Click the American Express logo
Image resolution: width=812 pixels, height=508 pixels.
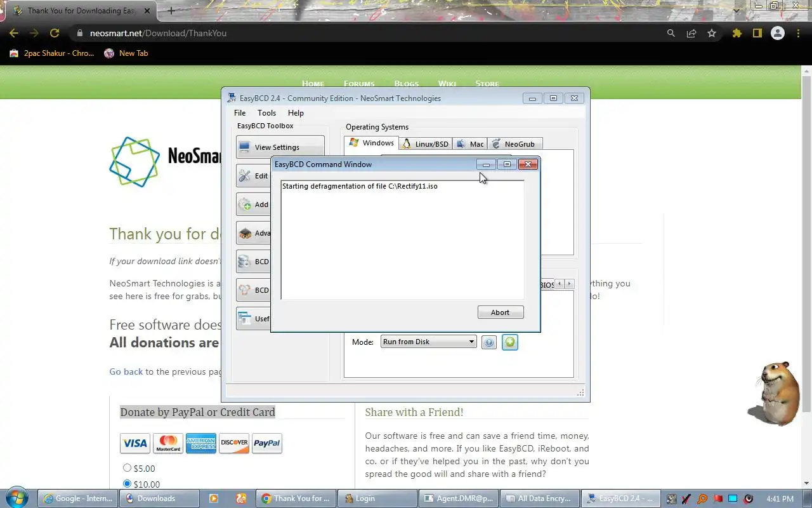pyautogui.click(x=201, y=443)
